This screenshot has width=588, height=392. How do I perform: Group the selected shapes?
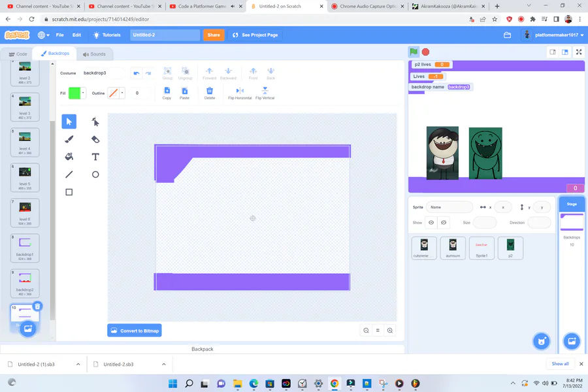click(x=168, y=73)
